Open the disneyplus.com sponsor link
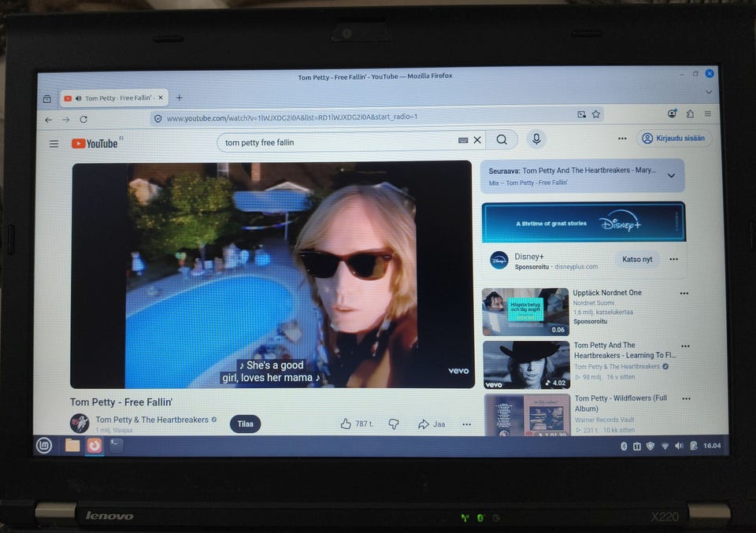Screen dimensions: 756x533 (x=576, y=266)
